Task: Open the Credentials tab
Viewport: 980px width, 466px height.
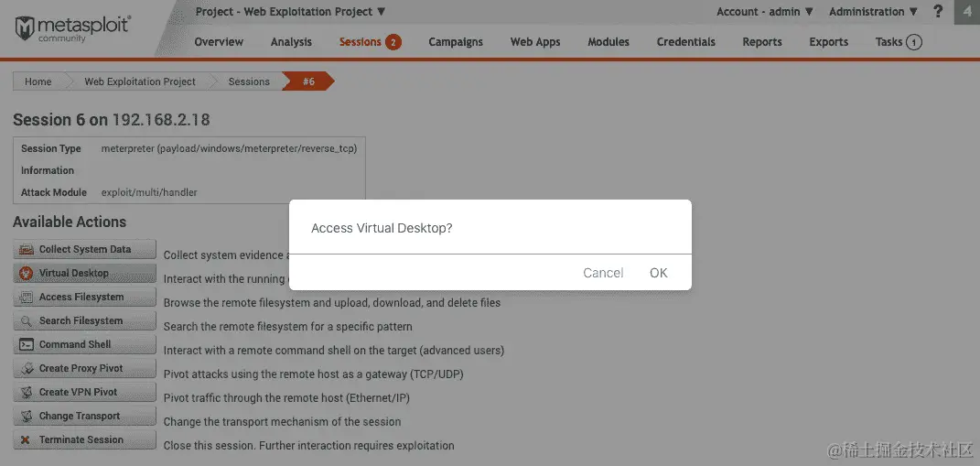Action: pos(685,42)
